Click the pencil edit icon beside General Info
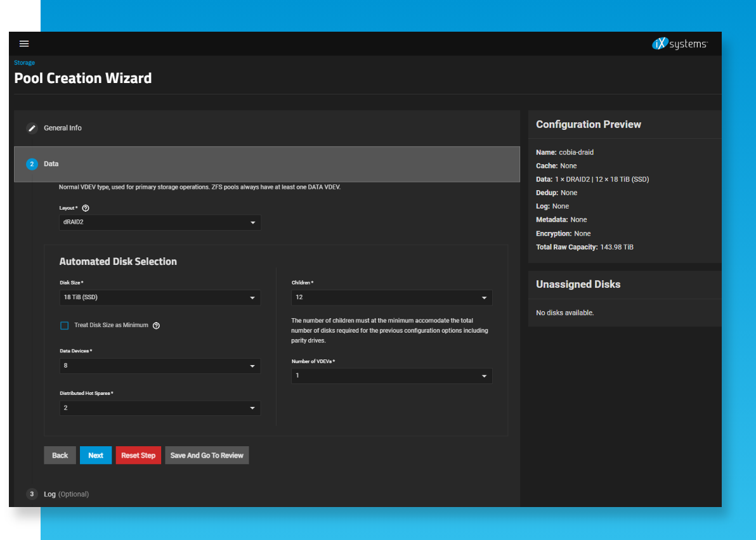Screen dimensions: 756x540 coord(32,128)
